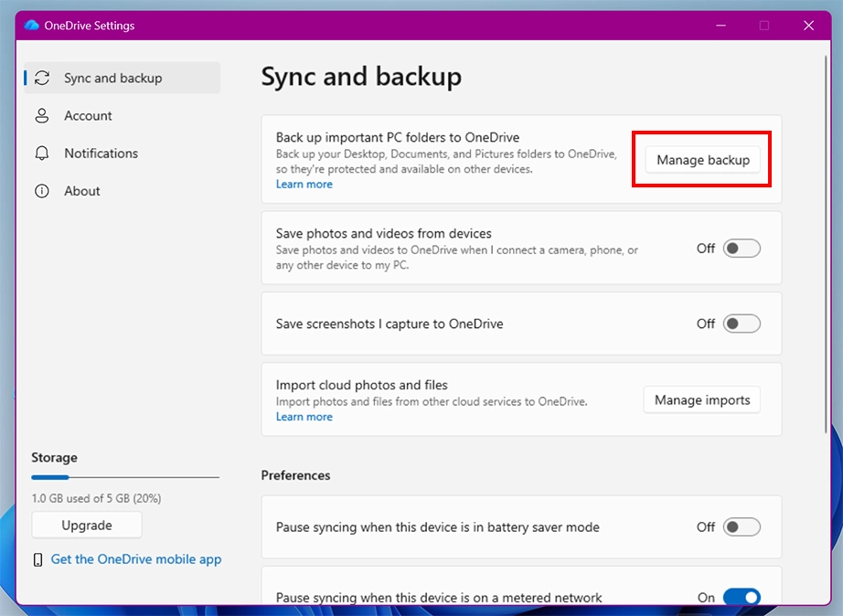Open Get the OneDrive mobile app link
Image resolution: width=843 pixels, height=616 pixels.
coord(136,559)
